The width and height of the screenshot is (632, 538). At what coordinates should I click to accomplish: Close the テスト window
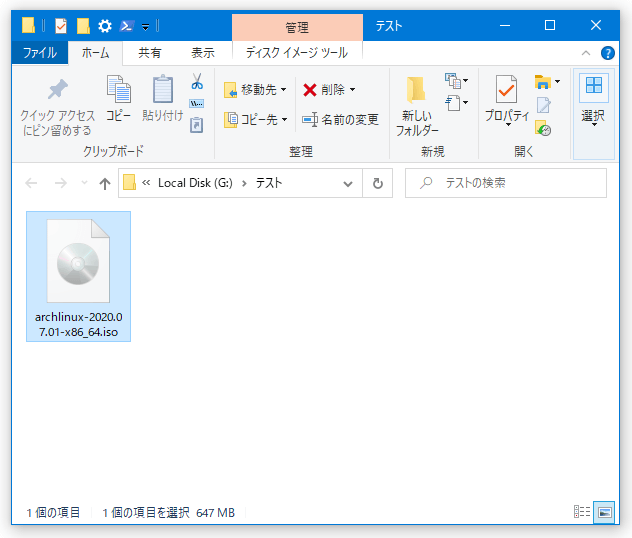coord(596,26)
